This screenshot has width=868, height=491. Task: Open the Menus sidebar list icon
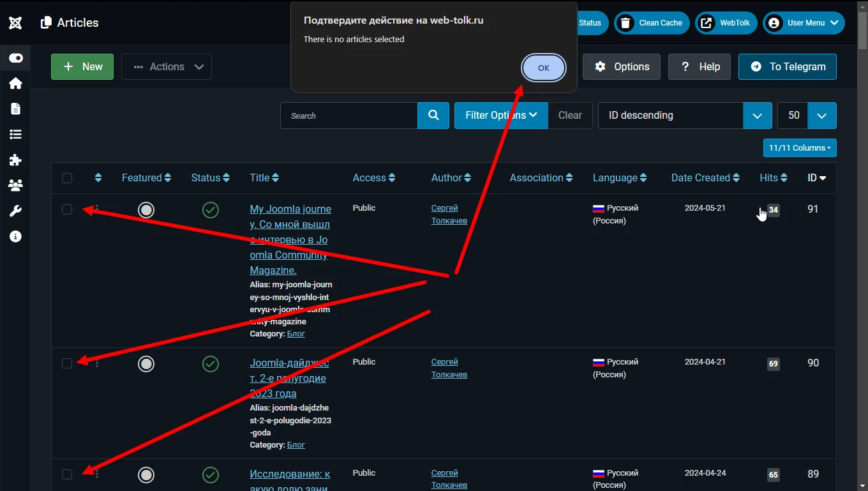coord(16,134)
